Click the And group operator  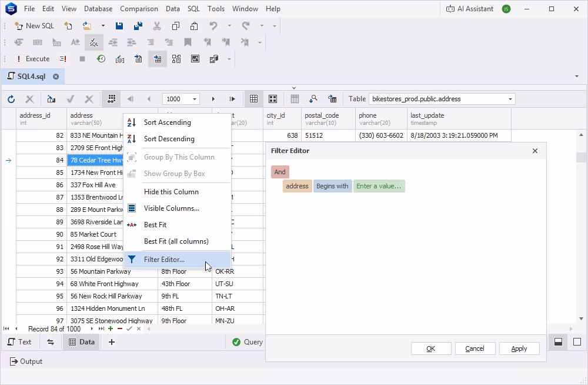(280, 172)
